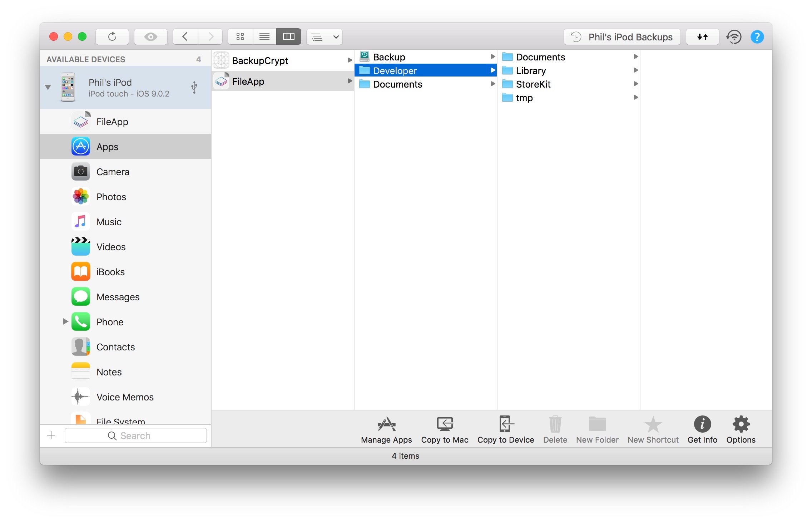Screen dimensions: 812x522
Task: Select the Backup item
Action: pyautogui.click(x=426, y=57)
